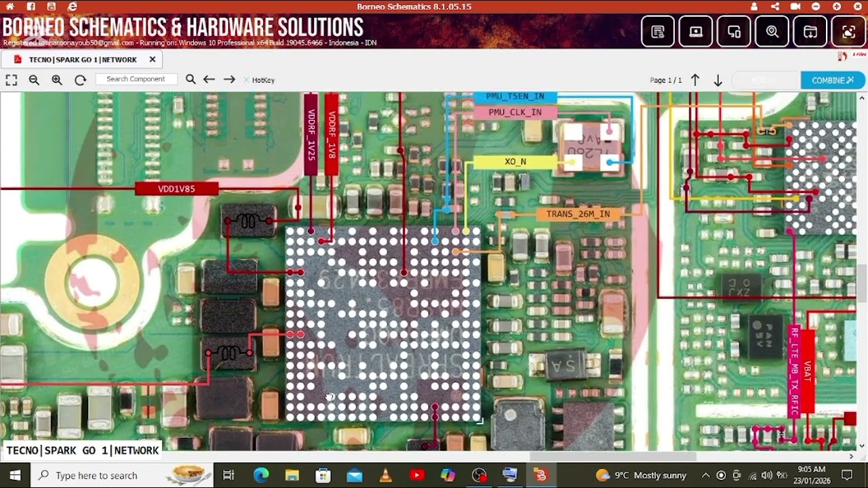Toggle fullscreen view icon
Screen dimensions: 868x488
click(12, 80)
